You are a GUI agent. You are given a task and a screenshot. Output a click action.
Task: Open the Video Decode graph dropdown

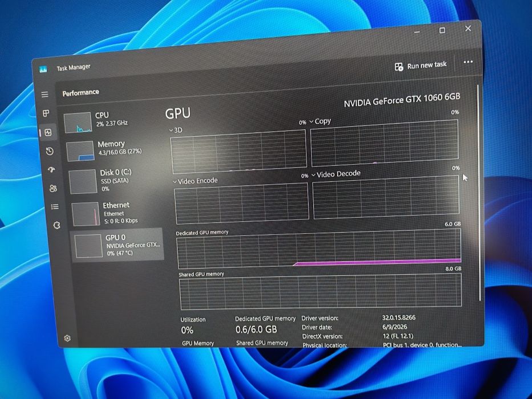[314, 175]
